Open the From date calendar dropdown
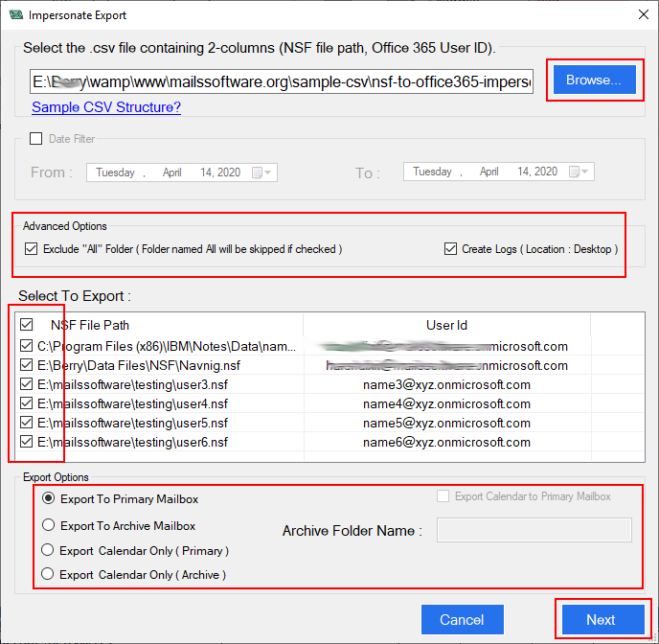659x644 pixels. click(x=261, y=172)
